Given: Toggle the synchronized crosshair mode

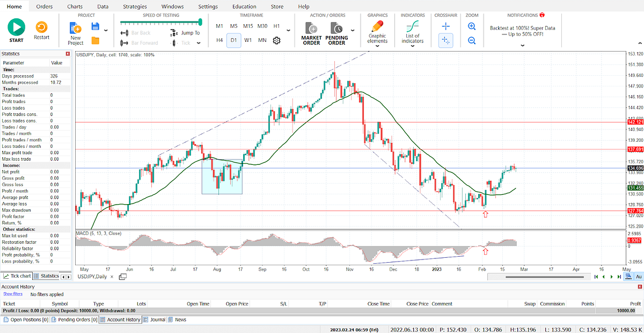Looking at the screenshot, I should [445, 40].
